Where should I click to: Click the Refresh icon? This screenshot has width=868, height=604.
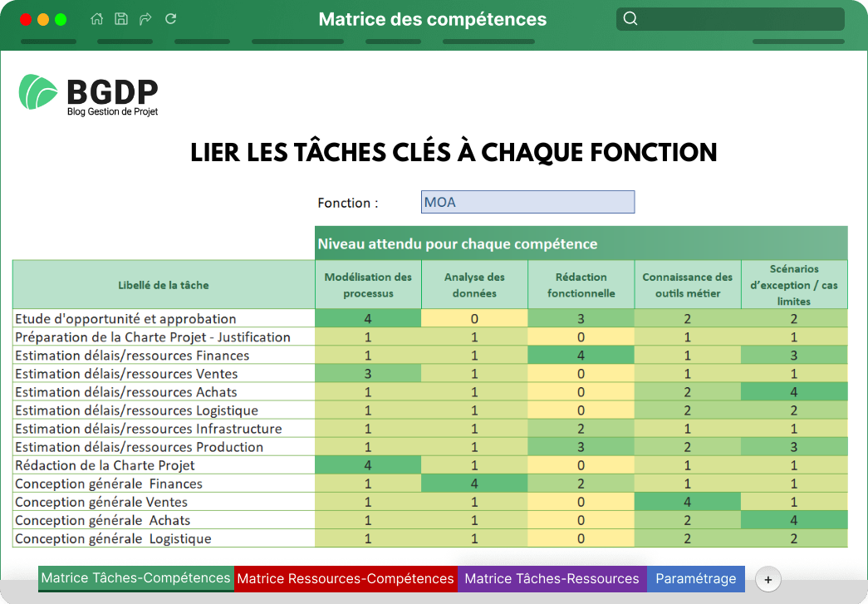(171, 19)
